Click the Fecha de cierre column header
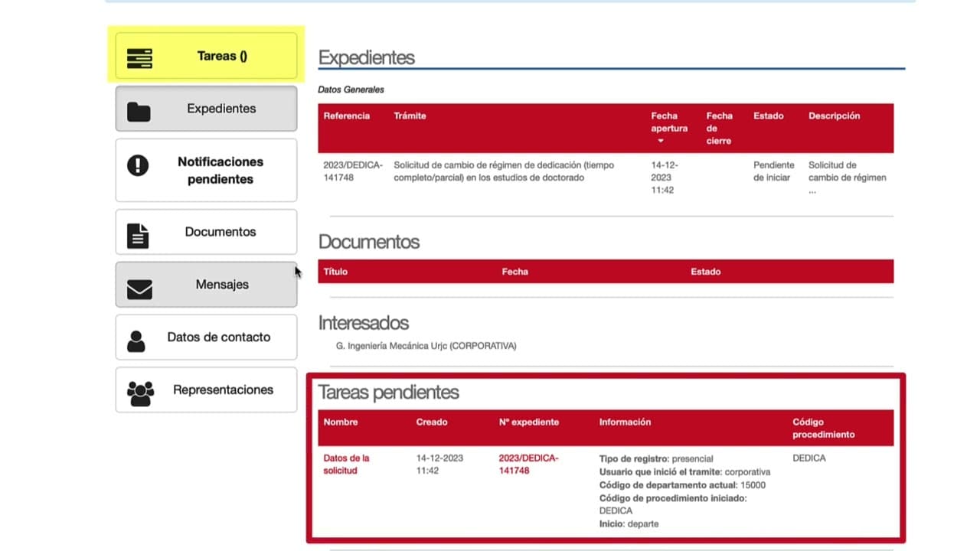This screenshot has height=551, width=980. pyautogui.click(x=719, y=129)
